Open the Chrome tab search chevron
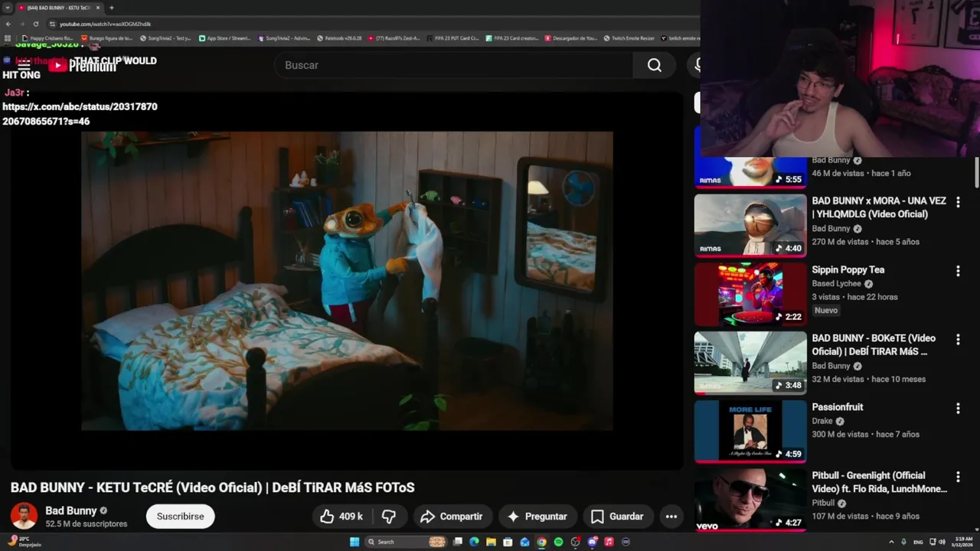Screen dimensions: 980x551 click(x=8, y=8)
